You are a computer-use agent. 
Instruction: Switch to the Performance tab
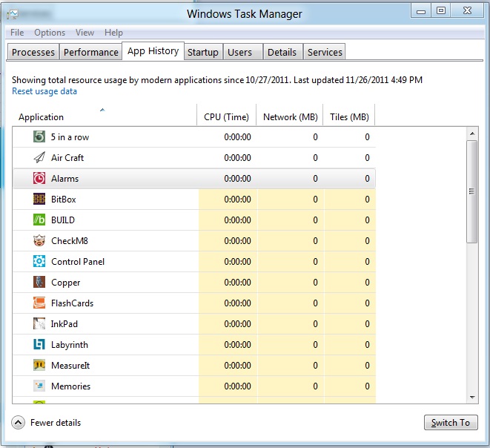91,52
